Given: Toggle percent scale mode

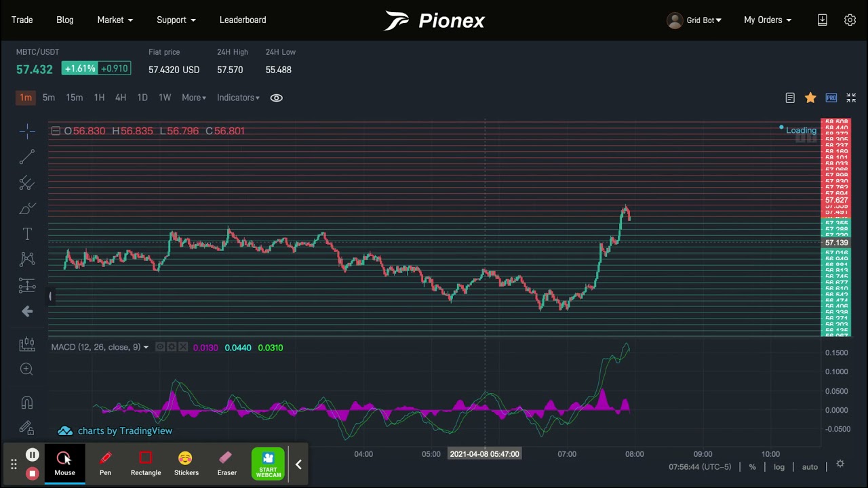Looking at the screenshot, I should (x=752, y=467).
